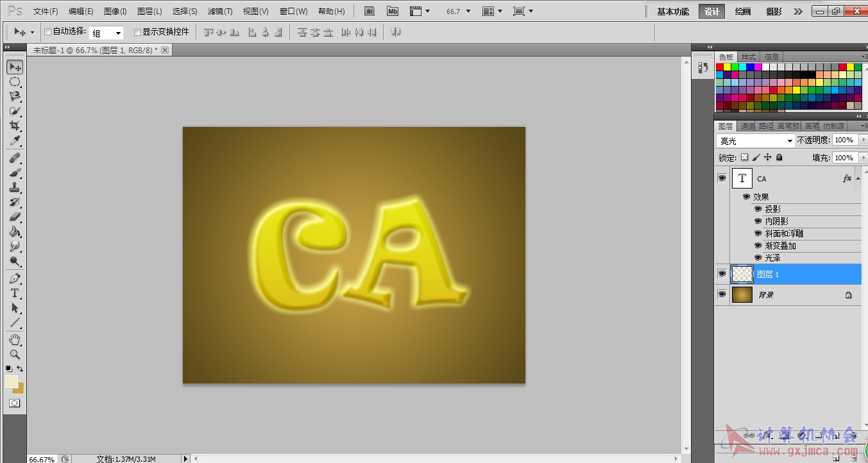Hide the 背景 layer visibility eye
This screenshot has height=463, width=868.
point(722,294)
